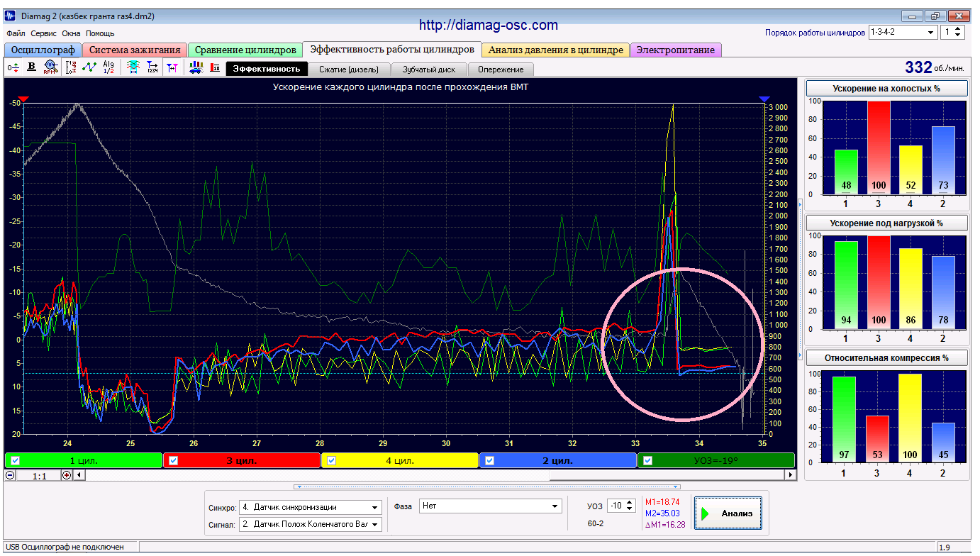Switch to the Осциллограф tab
Image resolution: width=980 pixels, height=556 pixels.
tap(43, 50)
